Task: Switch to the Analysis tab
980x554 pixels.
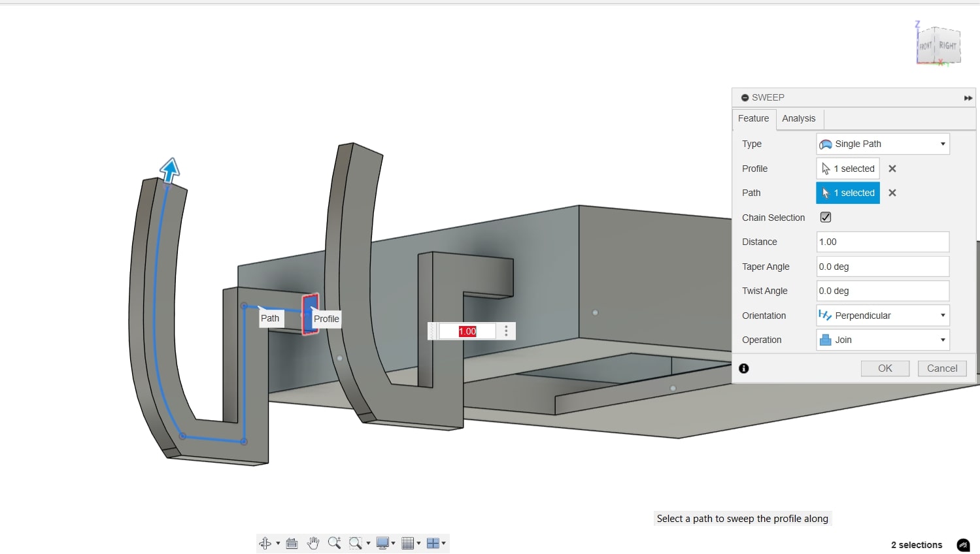Action: click(x=799, y=118)
